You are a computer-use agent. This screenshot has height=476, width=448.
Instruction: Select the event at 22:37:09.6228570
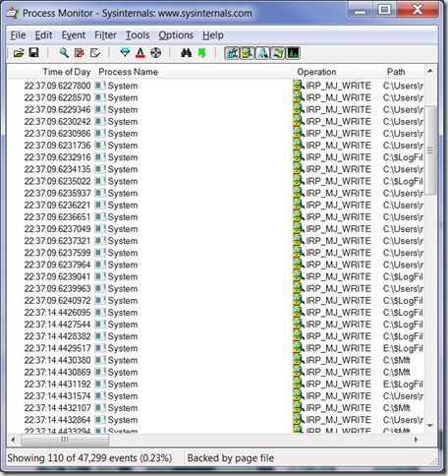215,97
